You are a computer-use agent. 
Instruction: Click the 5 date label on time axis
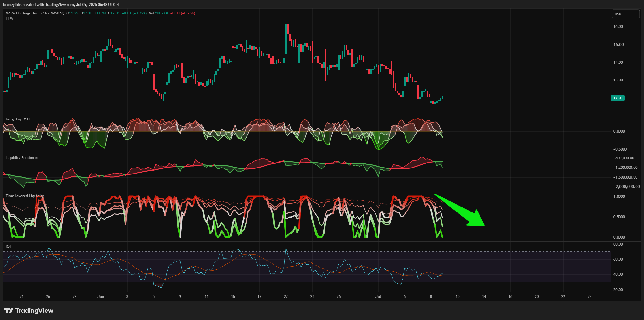154,297
